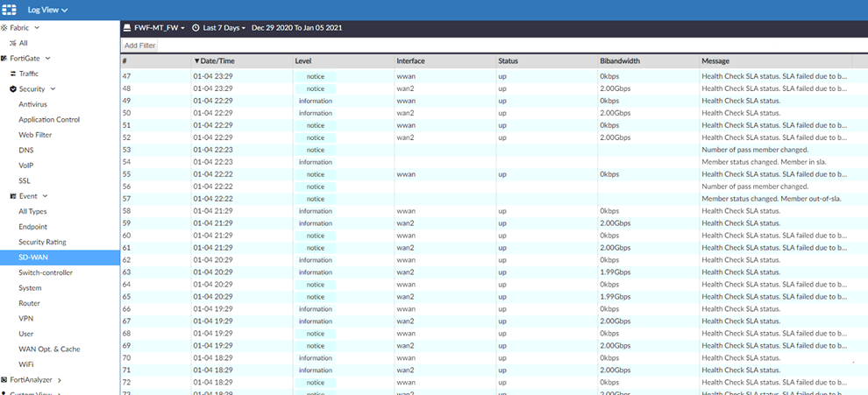Click the FortiAnalyzer section icon
This screenshot has width=868, height=395.
pos(4,380)
